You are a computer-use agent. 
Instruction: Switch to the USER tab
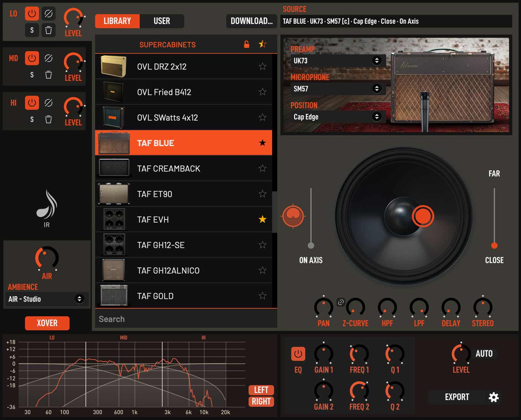click(x=162, y=21)
